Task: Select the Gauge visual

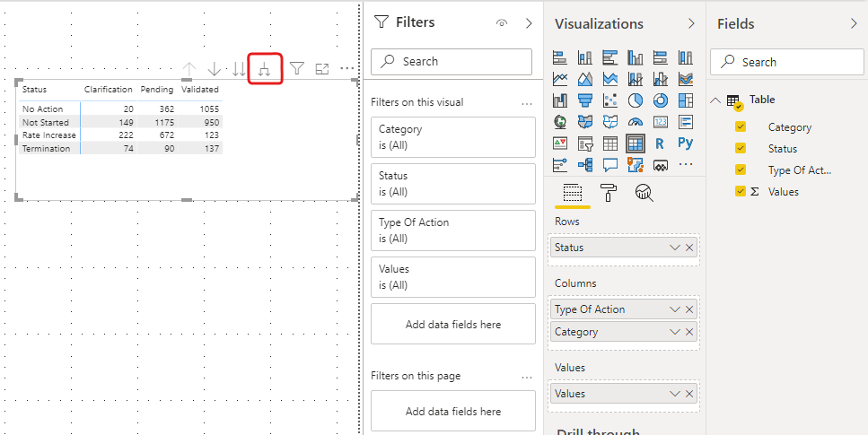Action: (x=635, y=122)
